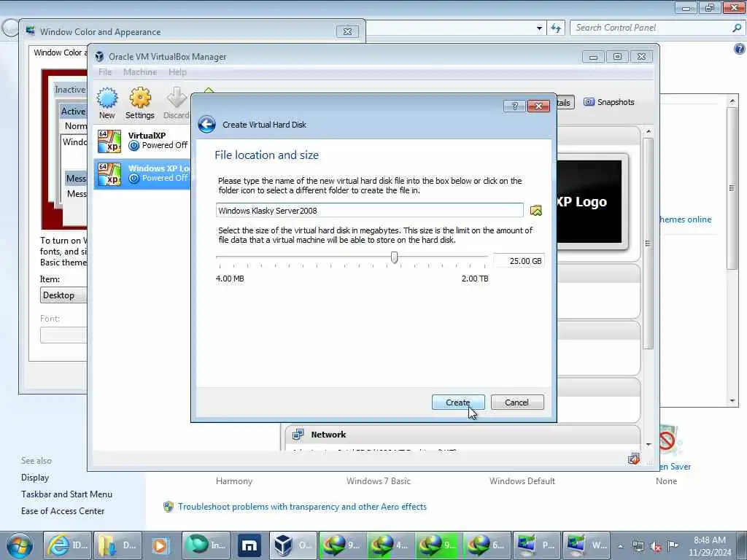Click the Discard arrow icon

177,103
